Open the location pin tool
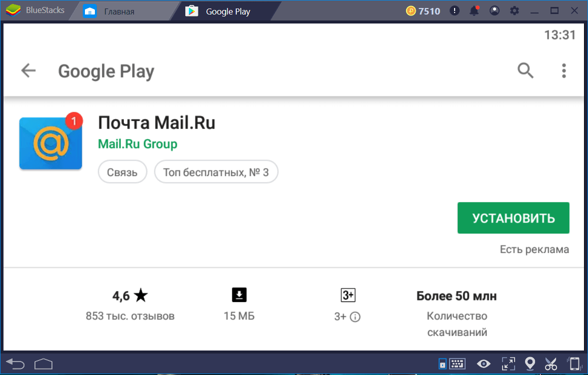This screenshot has width=588, height=375. [x=530, y=363]
